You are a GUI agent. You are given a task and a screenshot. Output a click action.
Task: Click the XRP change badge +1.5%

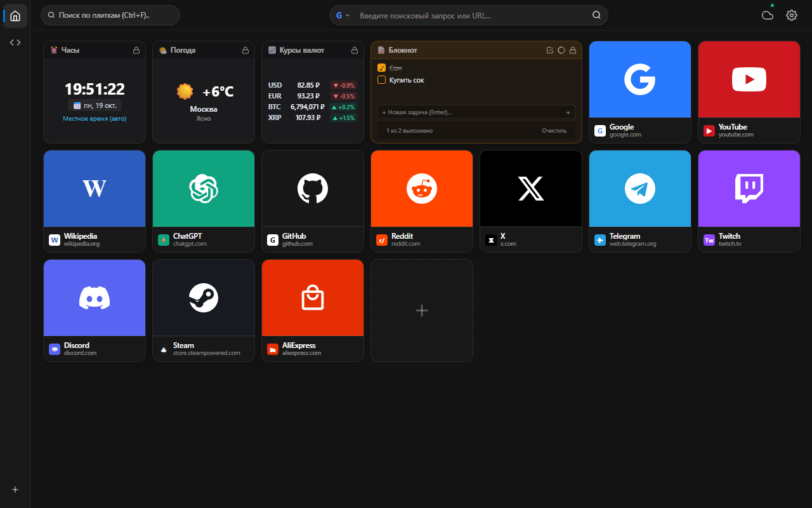[x=344, y=117]
